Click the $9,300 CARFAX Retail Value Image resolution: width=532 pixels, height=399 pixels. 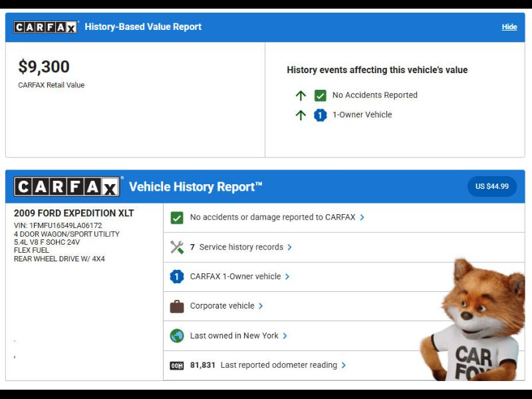(44, 67)
